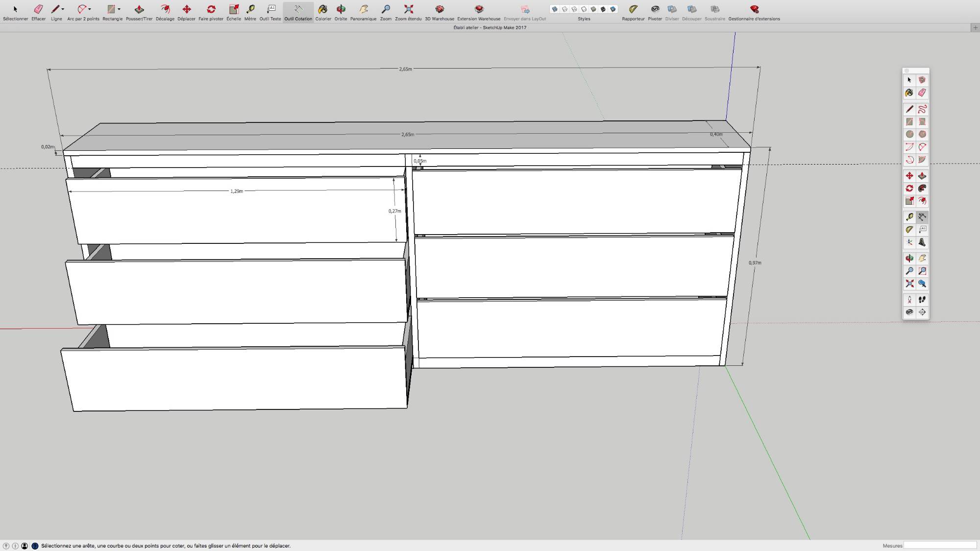This screenshot has height=551, width=980.
Task: Switch to wireframe display style
Action: coord(574,9)
